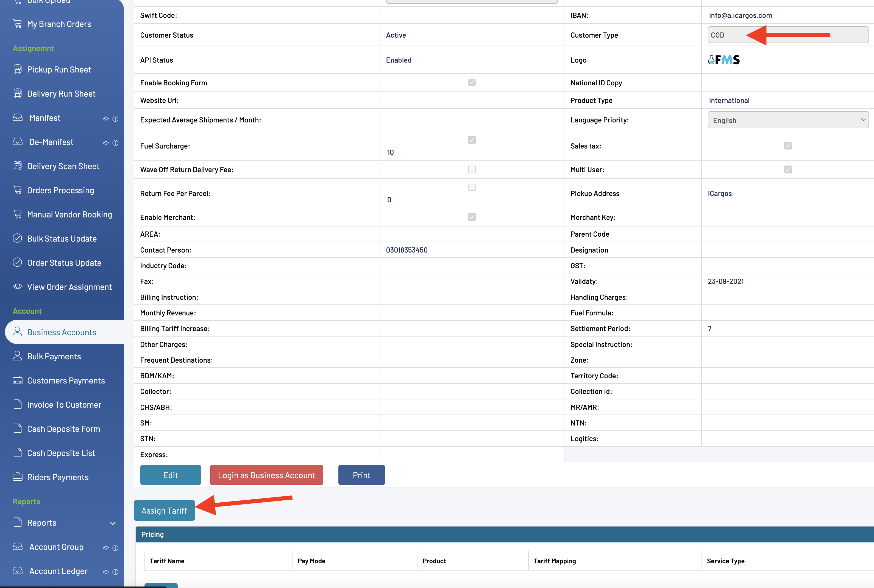Screen dimensions: 874x588
Task: Click the View Order Assignment eye icon
Action: click(17, 287)
